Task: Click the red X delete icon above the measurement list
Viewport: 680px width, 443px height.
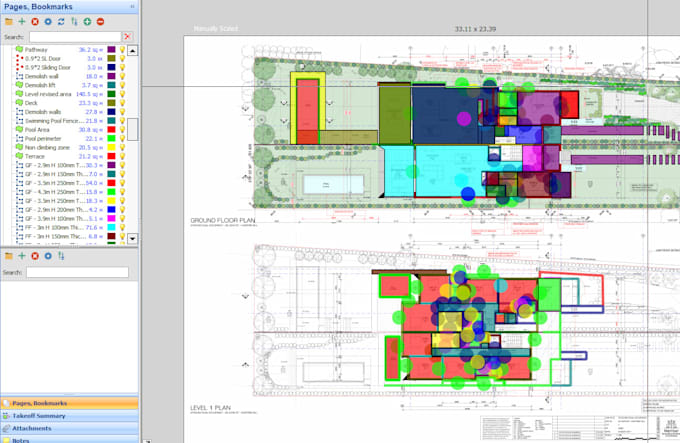Action: click(x=35, y=22)
